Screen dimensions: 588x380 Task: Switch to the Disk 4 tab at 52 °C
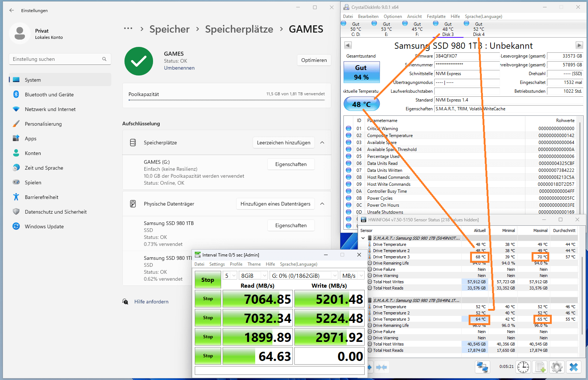(479, 29)
